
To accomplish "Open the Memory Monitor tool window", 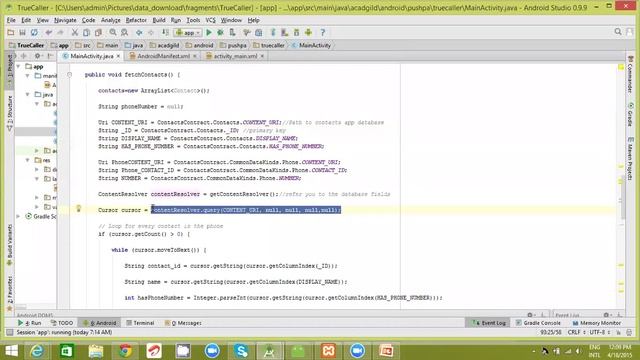I will (x=596, y=323).
